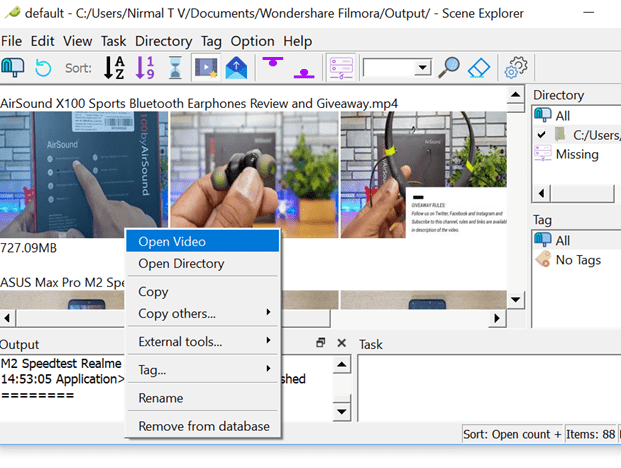Image resolution: width=621 pixels, height=468 pixels.
Task: Select Copy in the context menu
Action: [x=202, y=292]
